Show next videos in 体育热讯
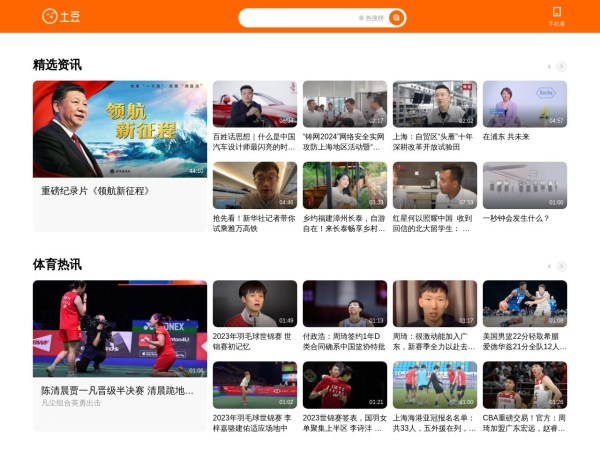The image size is (600, 450). pyautogui.click(x=562, y=266)
